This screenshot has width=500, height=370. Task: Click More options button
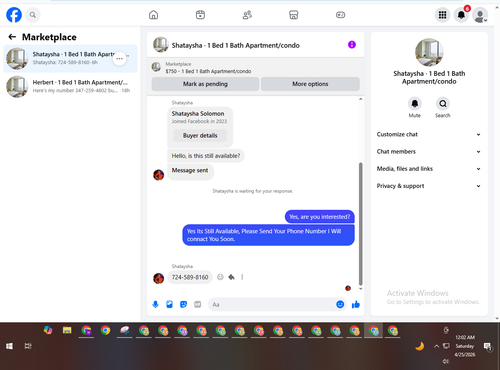tap(310, 84)
